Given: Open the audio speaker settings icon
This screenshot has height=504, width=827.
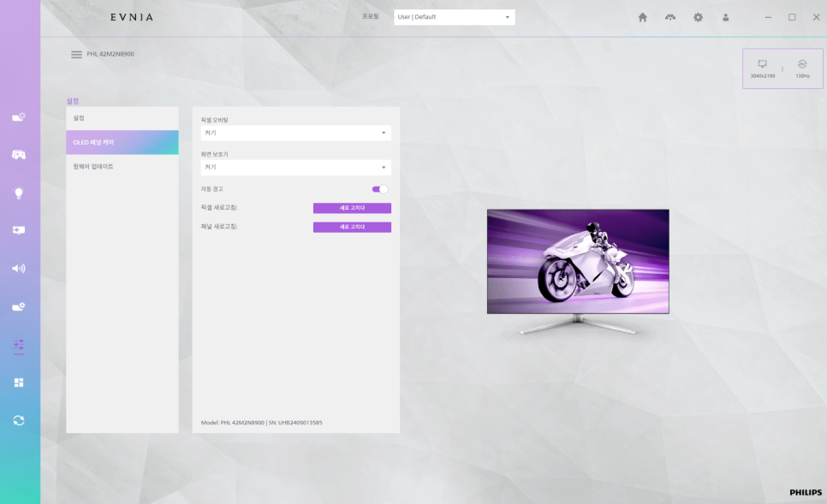Looking at the screenshot, I should (19, 268).
